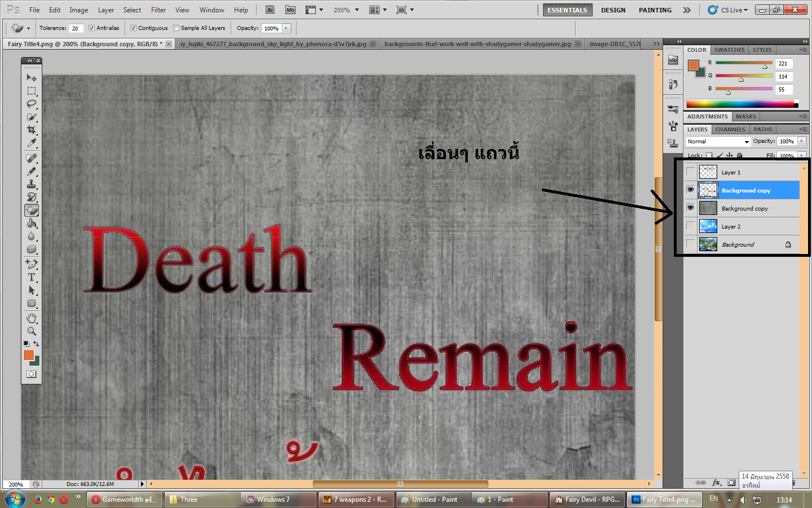Open the Color panel options menu
Screen dimensions: 812x508
(803, 50)
